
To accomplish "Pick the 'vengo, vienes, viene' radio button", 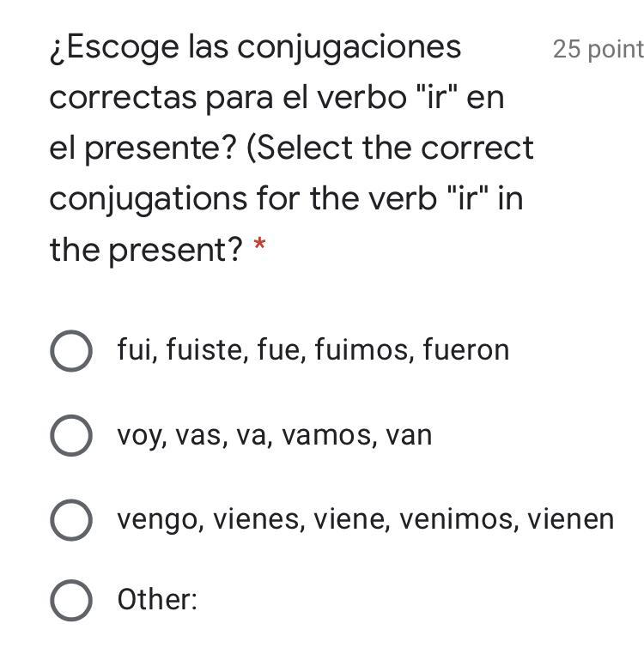I will [71, 519].
